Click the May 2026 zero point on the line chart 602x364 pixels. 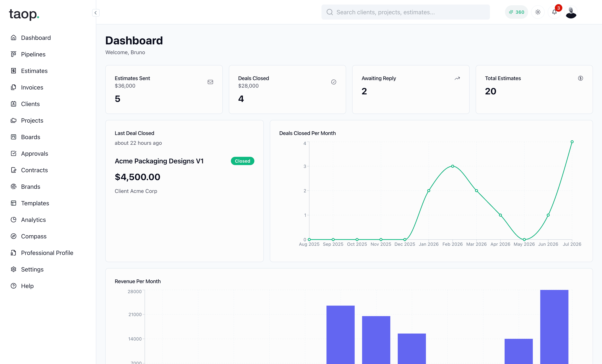(x=524, y=239)
